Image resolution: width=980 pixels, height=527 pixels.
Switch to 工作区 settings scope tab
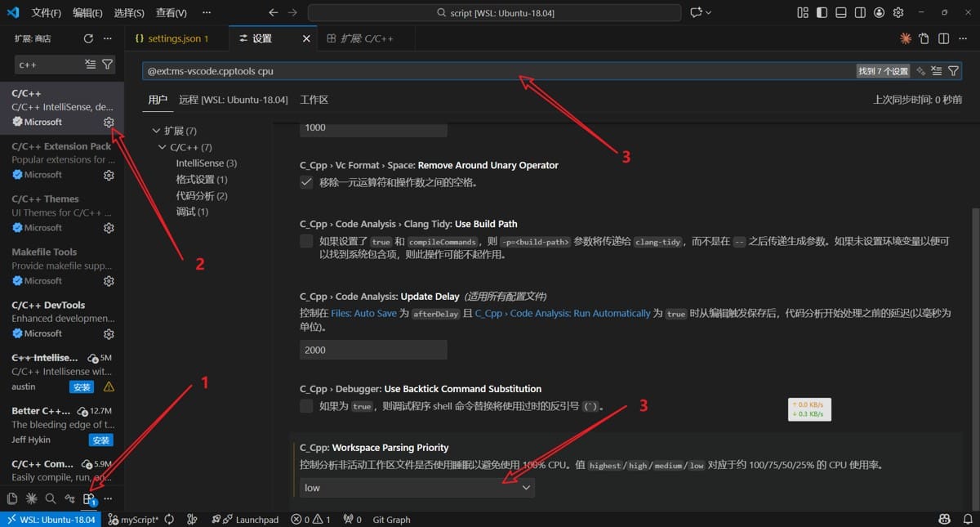tap(314, 100)
